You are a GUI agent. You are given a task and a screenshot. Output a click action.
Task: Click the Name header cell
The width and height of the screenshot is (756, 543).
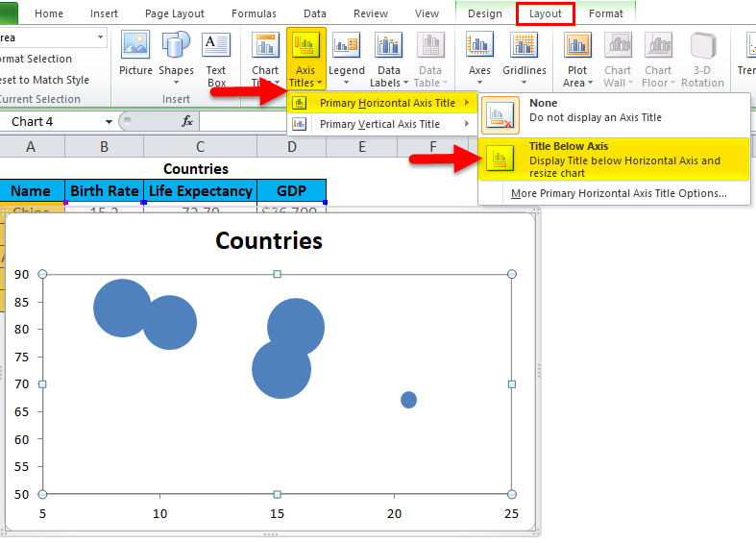32,191
